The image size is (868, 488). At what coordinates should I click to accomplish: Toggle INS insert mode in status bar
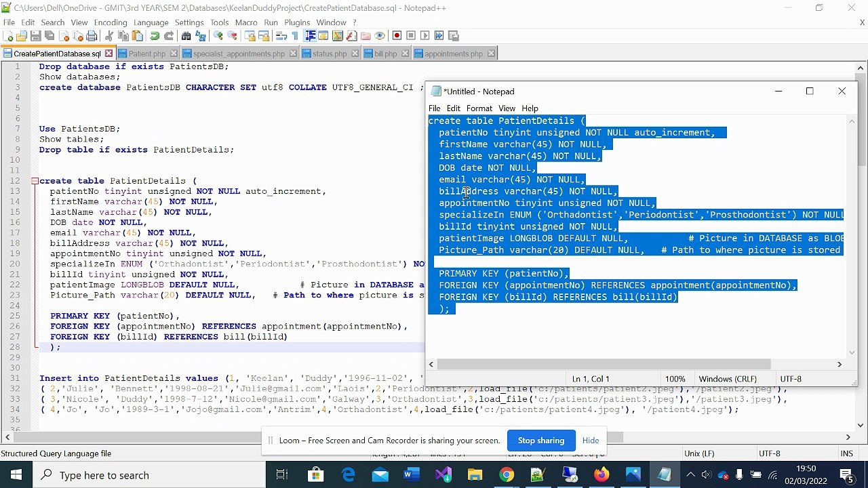(x=846, y=453)
